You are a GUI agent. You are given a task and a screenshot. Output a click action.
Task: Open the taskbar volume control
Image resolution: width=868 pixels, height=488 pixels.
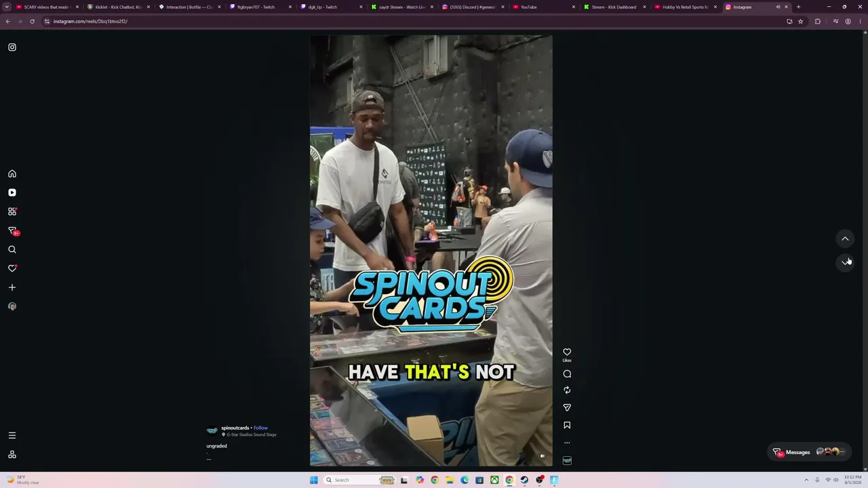[836, 480]
